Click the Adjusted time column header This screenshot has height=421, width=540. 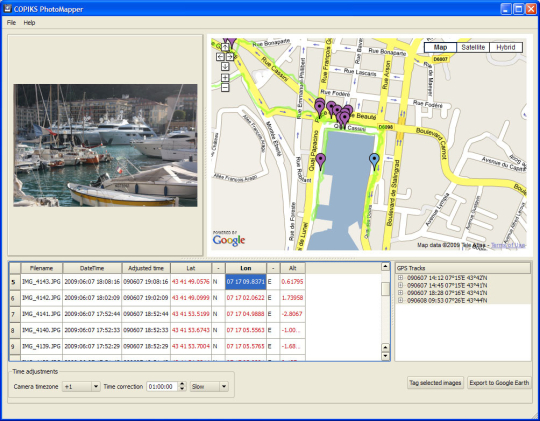point(146,268)
